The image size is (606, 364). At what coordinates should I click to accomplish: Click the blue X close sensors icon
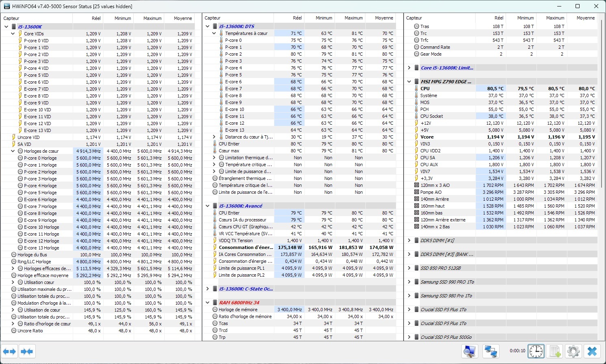click(592, 351)
